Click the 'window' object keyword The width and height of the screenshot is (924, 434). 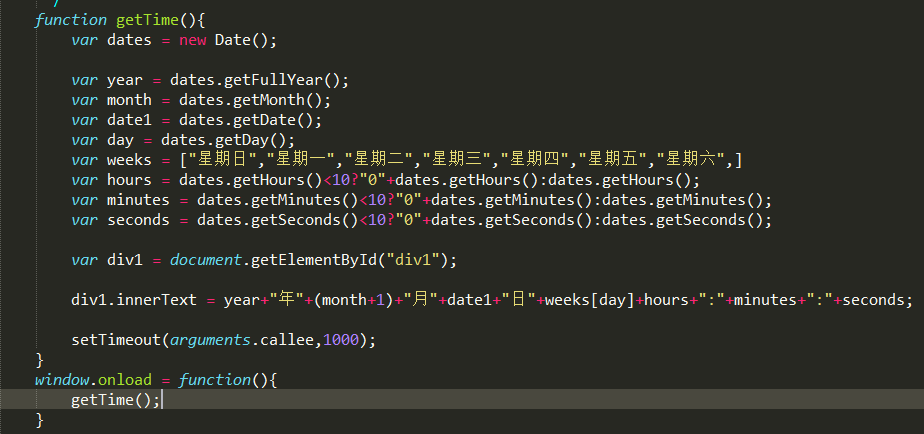[x=62, y=380]
